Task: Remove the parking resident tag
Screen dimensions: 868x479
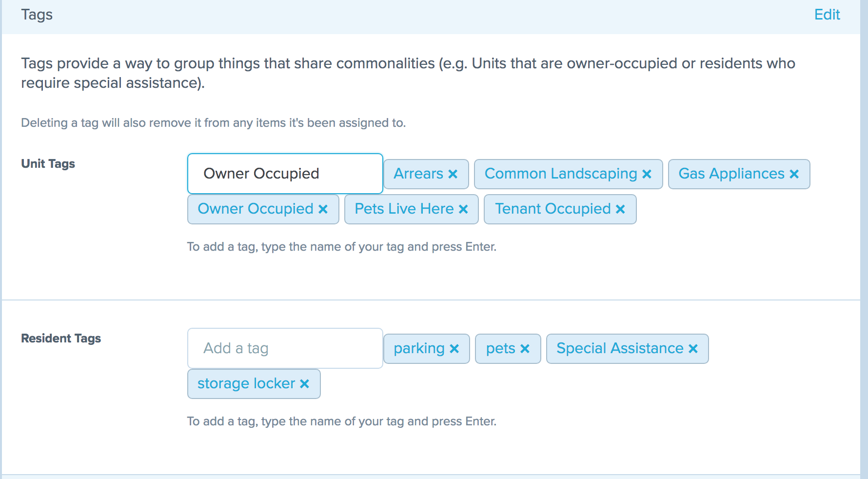Action: (x=454, y=348)
